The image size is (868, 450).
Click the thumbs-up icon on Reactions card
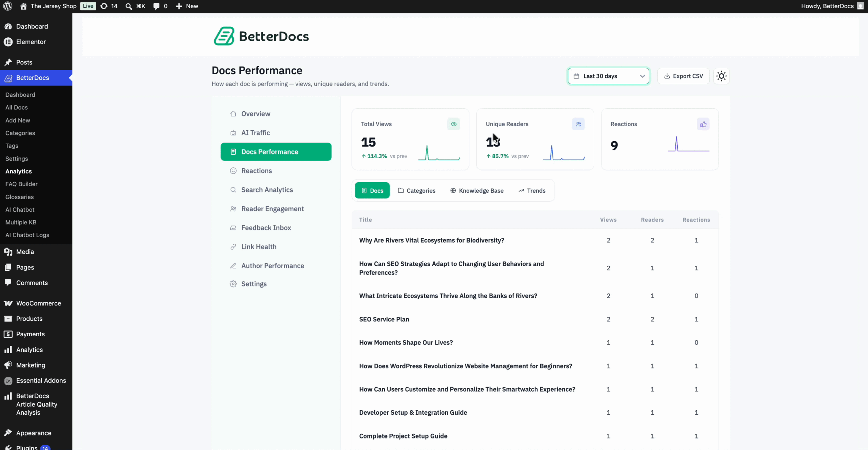coord(703,124)
